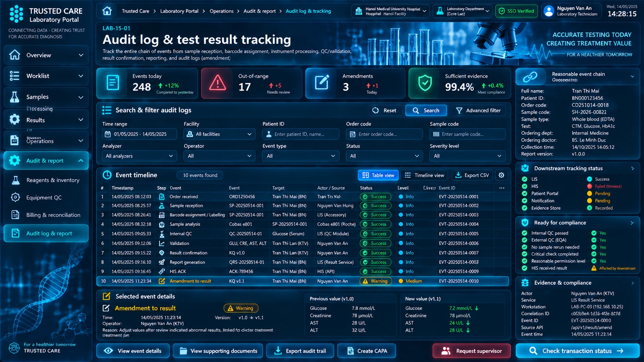Image resolution: width=644 pixels, height=362 pixels.
Task: Open the Severity level dropdown
Action: [468, 156]
